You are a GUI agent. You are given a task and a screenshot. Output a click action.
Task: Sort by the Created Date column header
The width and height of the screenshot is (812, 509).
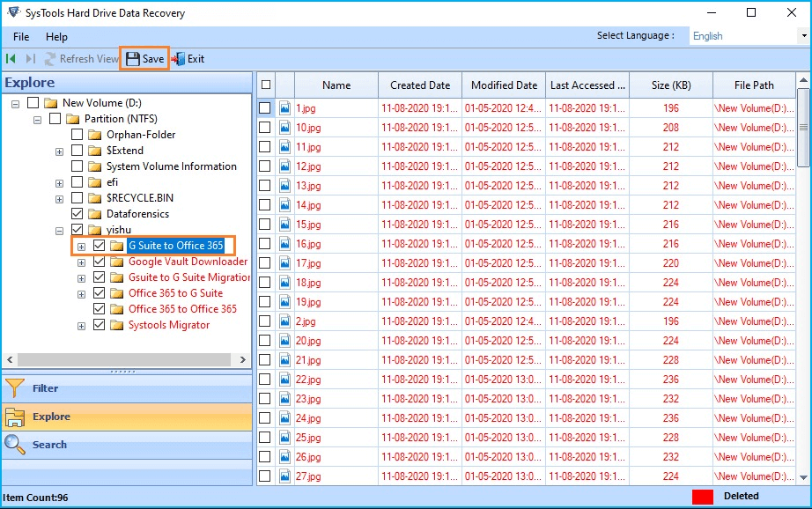point(420,85)
